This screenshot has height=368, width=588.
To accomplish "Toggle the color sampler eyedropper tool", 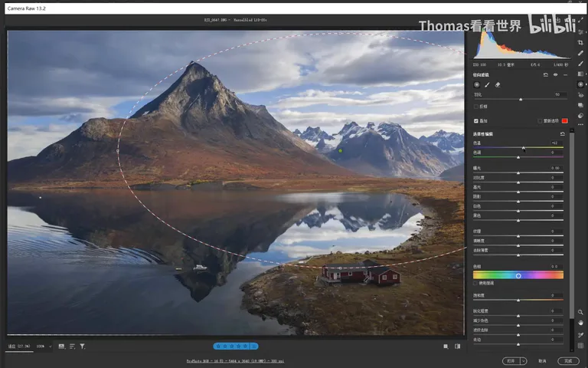I will point(581,335).
